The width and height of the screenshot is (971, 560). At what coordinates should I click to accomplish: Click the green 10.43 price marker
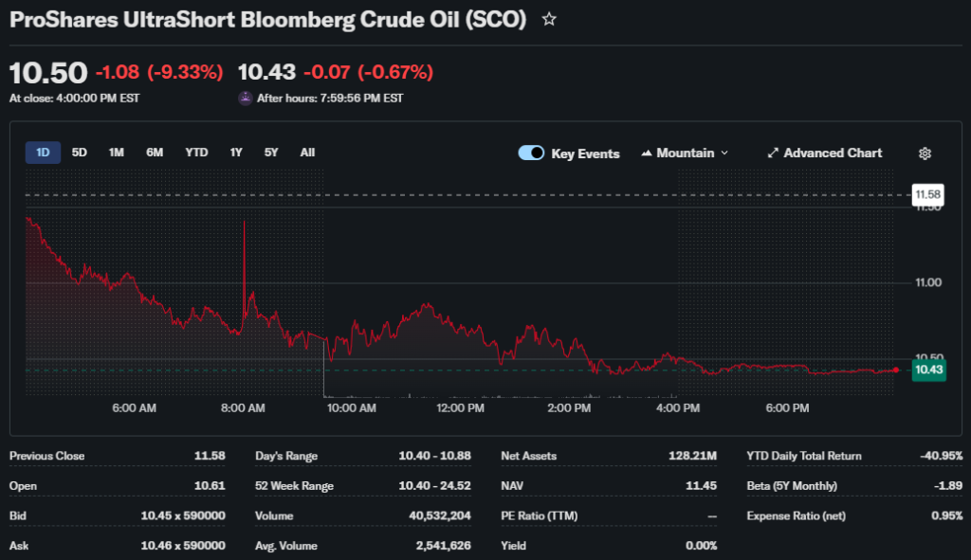click(927, 370)
